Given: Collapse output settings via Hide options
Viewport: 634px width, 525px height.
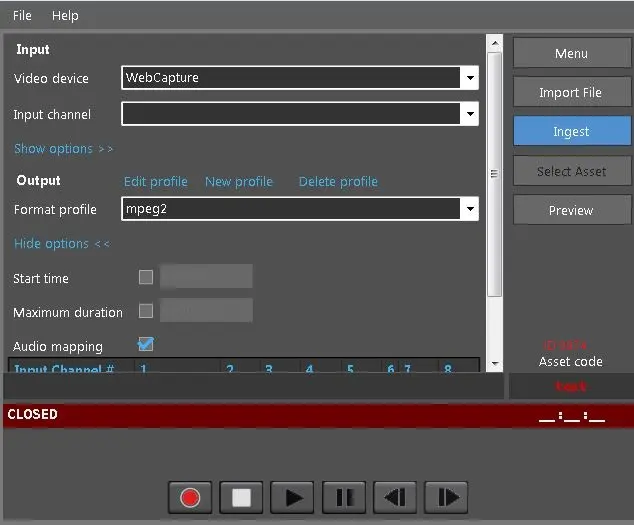Looking at the screenshot, I should [62, 244].
